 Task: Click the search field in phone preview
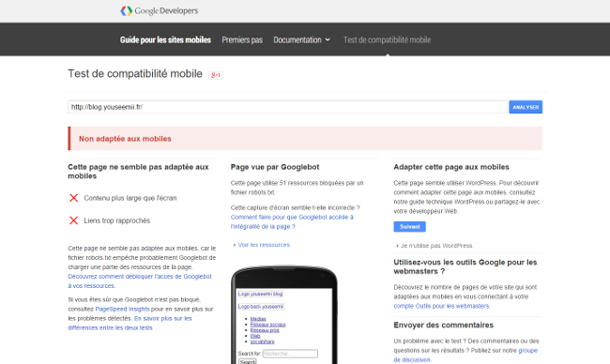tap(290, 354)
